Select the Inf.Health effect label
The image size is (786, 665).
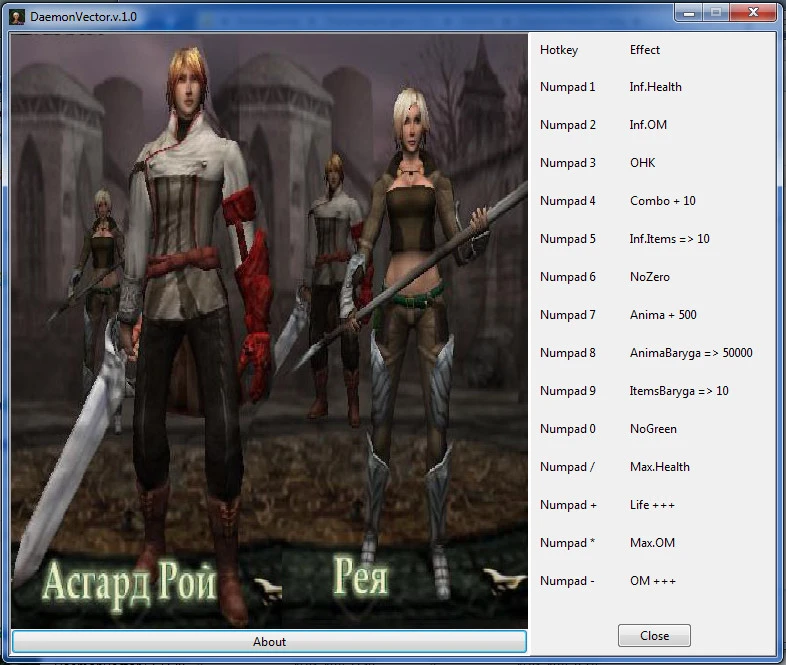(x=655, y=87)
